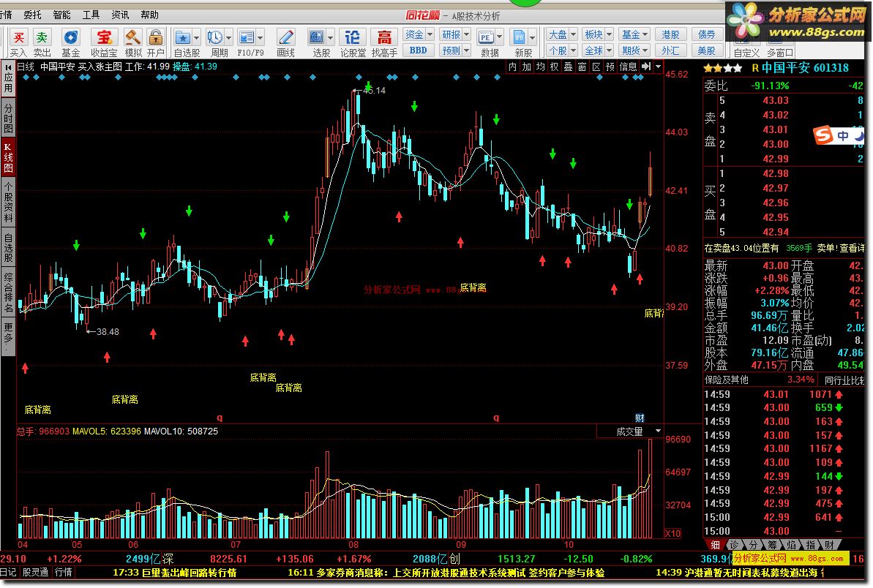Click the 中国平安 601318 stock title

tap(805, 68)
